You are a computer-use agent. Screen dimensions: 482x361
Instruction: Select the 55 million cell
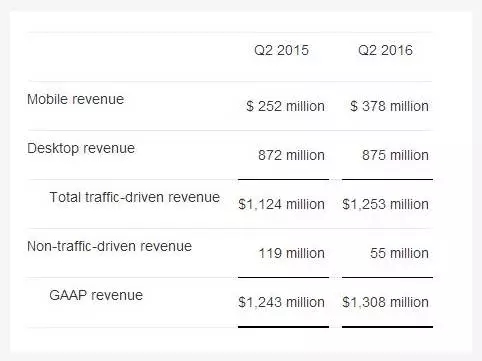[399, 253]
